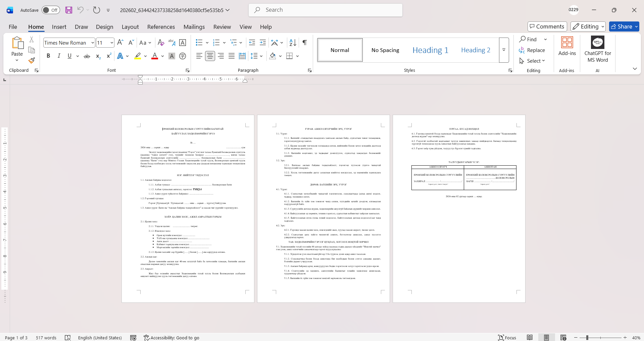Open the Layout tab
Image resolution: width=644 pixels, height=341 pixels.
click(x=130, y=27)
